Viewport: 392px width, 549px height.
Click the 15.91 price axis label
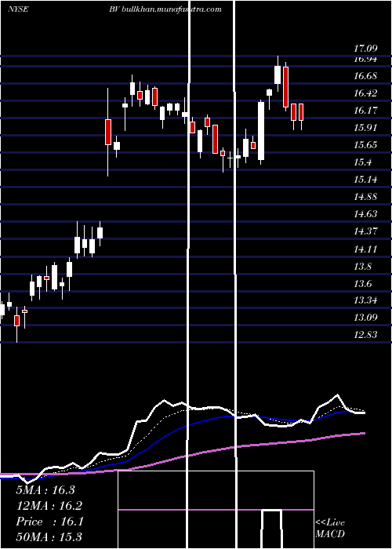[x=365, y=127]
